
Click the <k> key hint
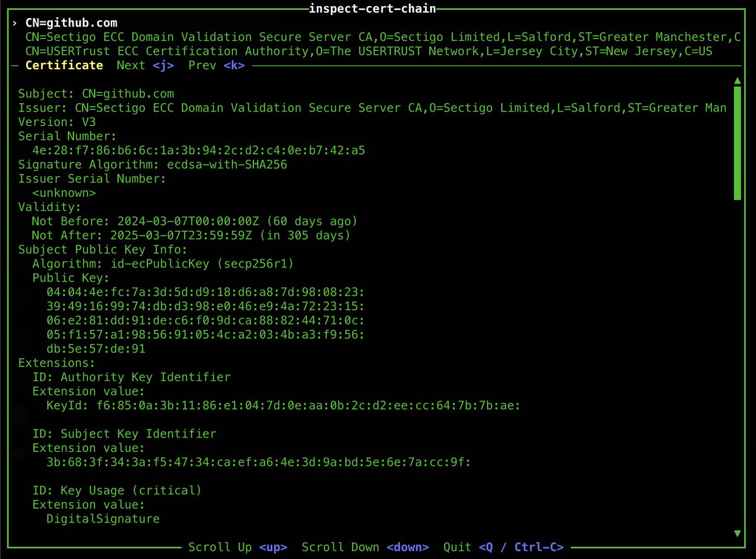pos(234,65)
